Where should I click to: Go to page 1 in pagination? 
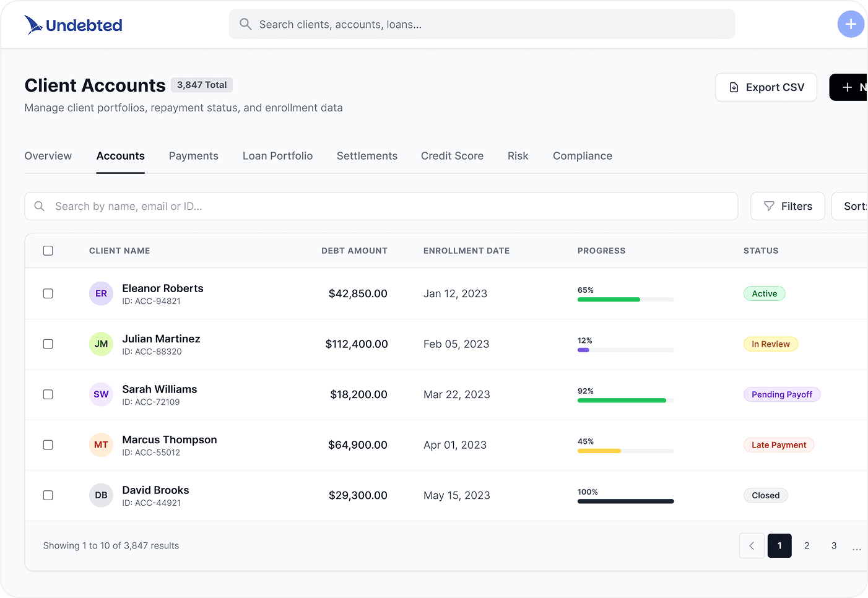coord(779,545)
